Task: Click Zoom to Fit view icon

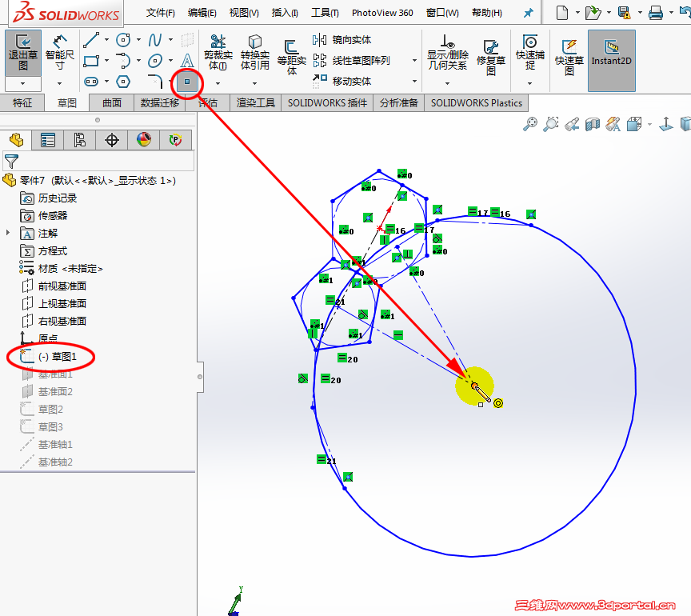Action: click(530, 124)
